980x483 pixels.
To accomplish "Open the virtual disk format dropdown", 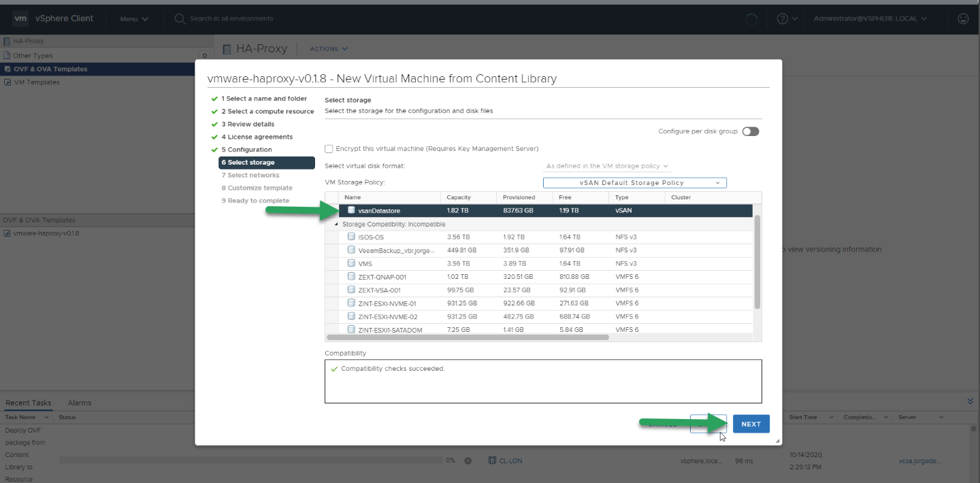I will [608, 166].
